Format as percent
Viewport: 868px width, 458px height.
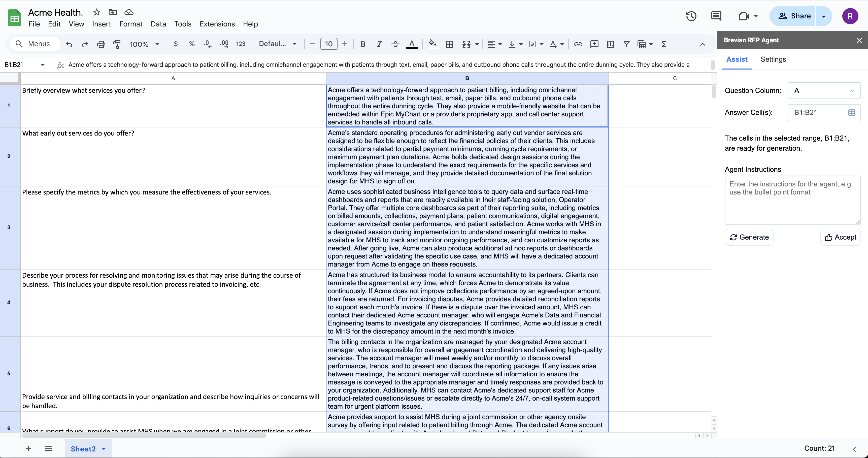click(192, 44)
